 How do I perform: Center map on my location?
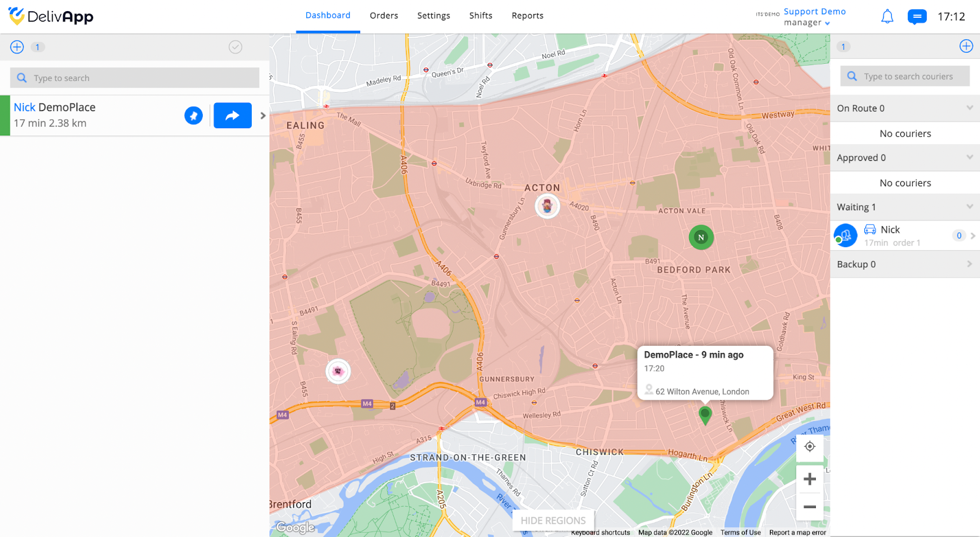point(810,446)
